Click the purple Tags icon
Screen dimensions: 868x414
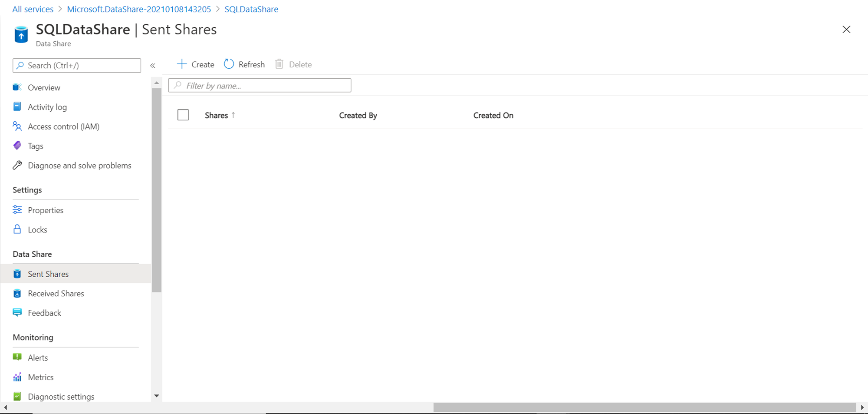point(17,146)
